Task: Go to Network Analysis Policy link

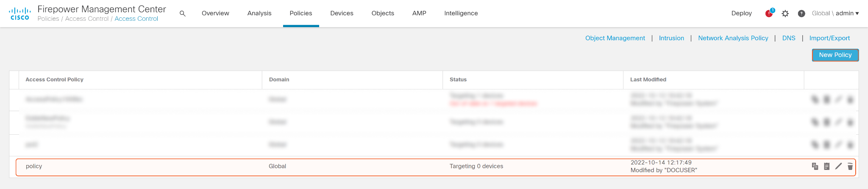Action: pyautogui.click(x=733, y=38)
